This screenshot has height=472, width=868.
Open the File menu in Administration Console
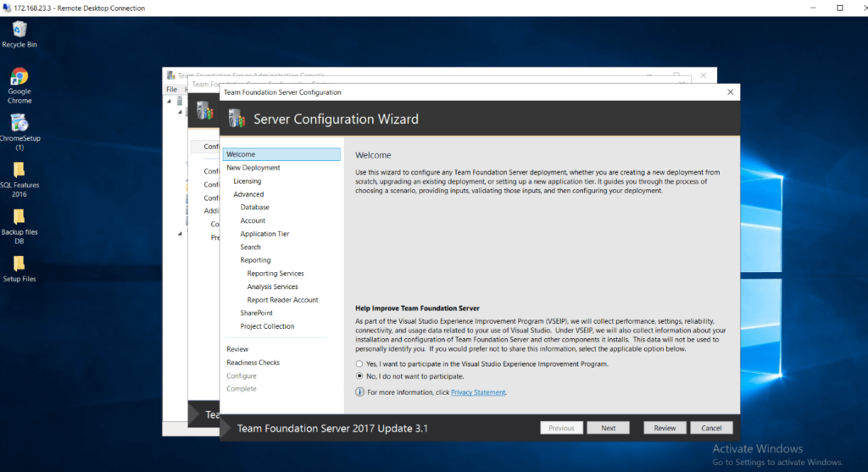point(171,89)
